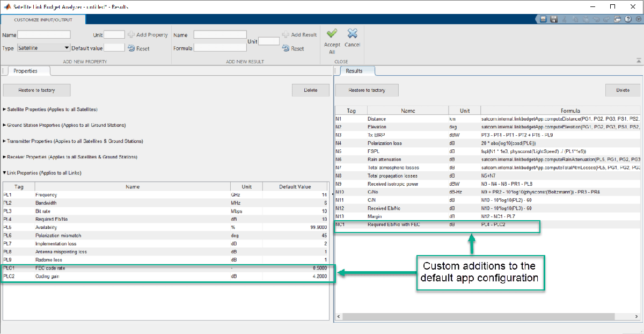Click the Cancel cross icon
644x334 pixels.
[x=352, y=34]
